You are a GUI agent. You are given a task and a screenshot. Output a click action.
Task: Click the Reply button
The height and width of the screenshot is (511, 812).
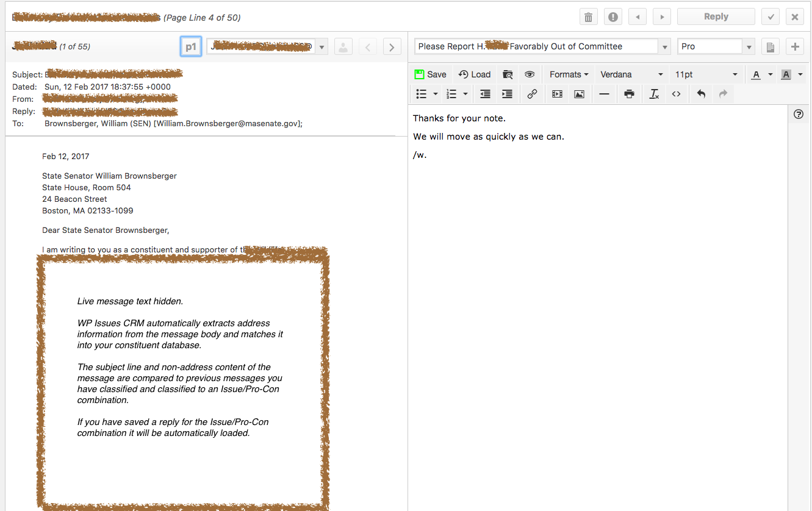pos(716,17)
